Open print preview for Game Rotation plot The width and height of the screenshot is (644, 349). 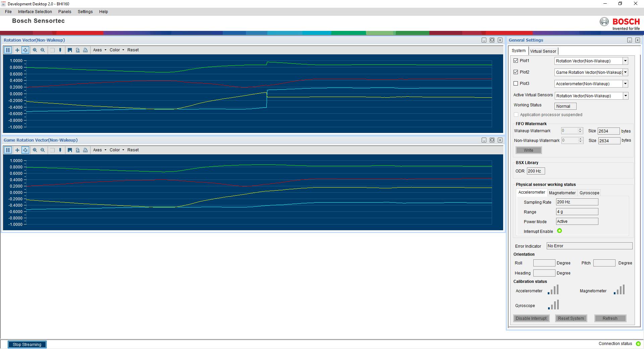[x=77, y=150]
